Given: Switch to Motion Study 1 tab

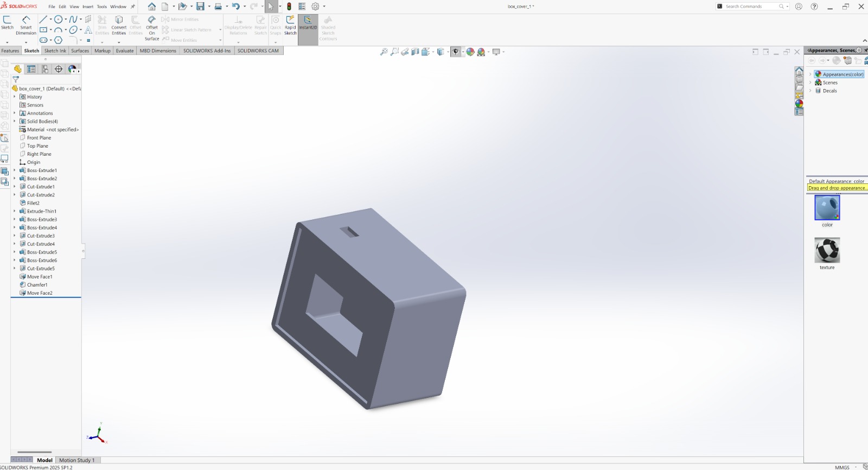Looking at the screenshot, I should 76,460.
